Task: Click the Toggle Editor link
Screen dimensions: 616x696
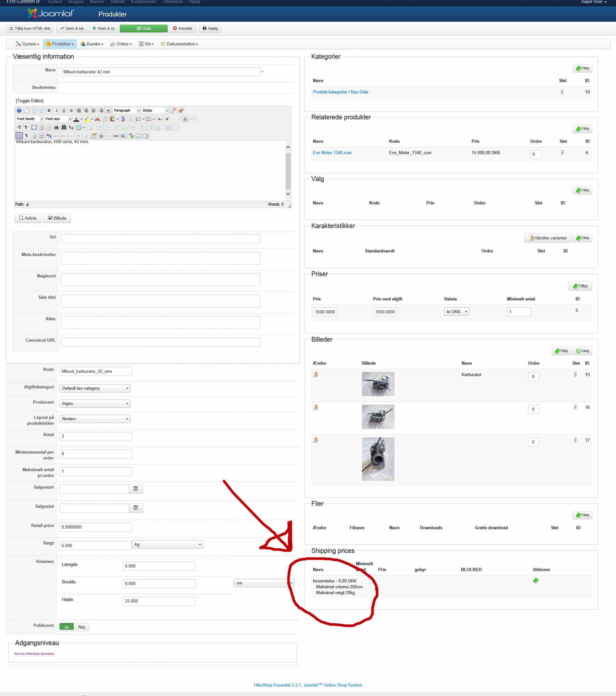Action: click(30, 101)
